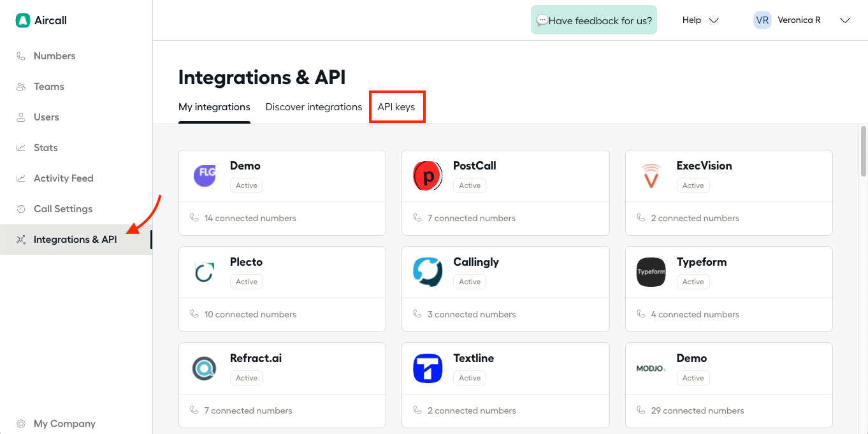Image resolution: width=868 pixels, height=434 pixels.
Task: Expand the Help dropdown chevron
Action: click(x=714, y=20)
